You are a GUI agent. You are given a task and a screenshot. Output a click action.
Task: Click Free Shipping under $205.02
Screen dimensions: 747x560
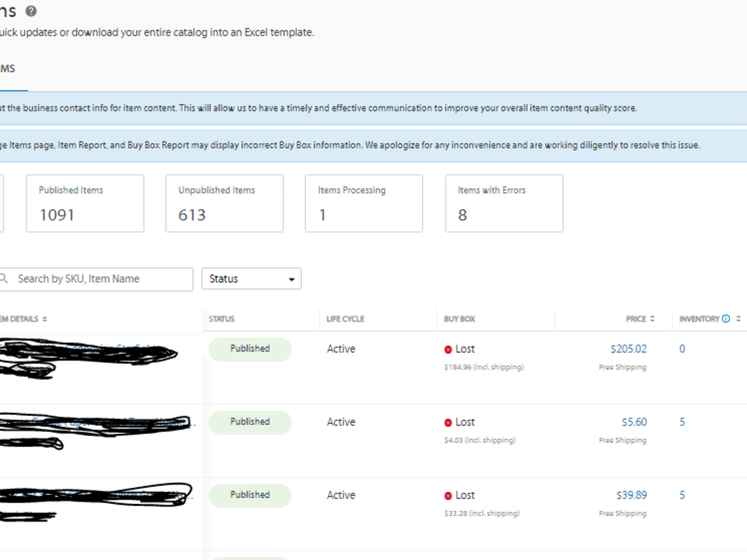(x=623, y=367)
